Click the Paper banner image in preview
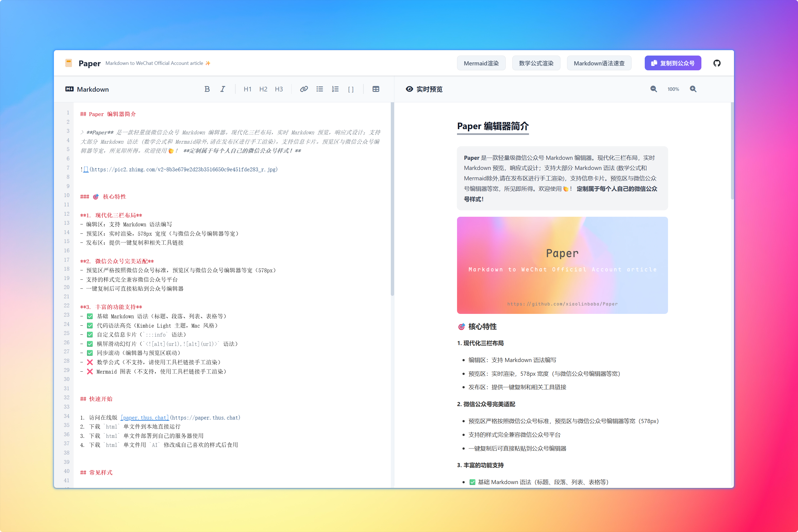The image size is (798, 532). pos(562,265)
